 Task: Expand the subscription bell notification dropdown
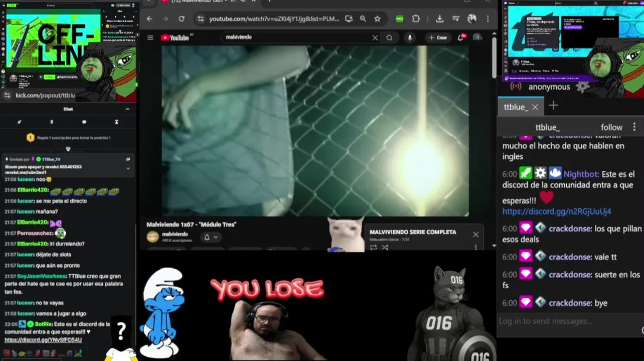[211, 237]
